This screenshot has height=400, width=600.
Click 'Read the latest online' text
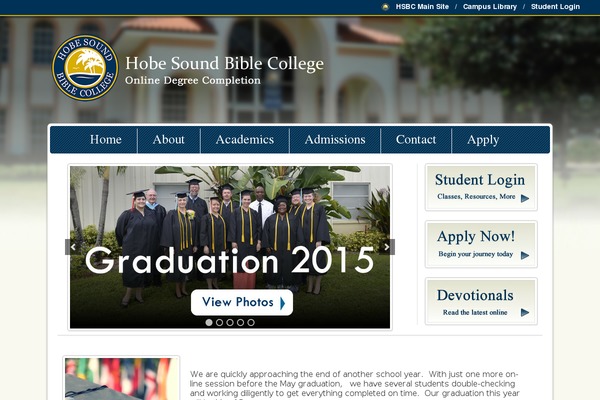click(x=475, y=312)
